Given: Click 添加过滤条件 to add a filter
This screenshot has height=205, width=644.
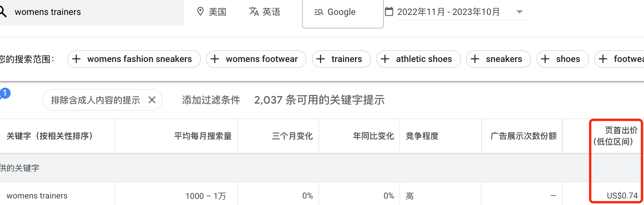Looking at the screenshot, I should click(211, 100).
